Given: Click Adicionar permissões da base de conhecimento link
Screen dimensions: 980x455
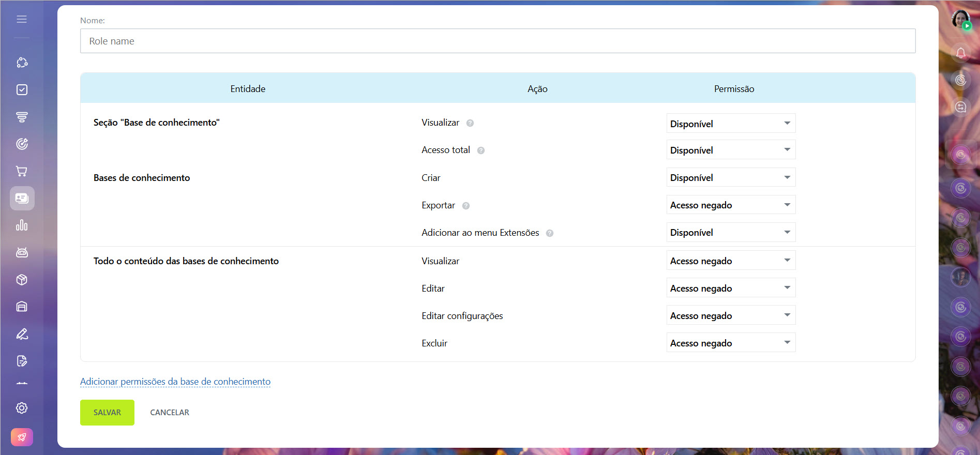Looking at the screenshot, I should [x=175, y=382].
